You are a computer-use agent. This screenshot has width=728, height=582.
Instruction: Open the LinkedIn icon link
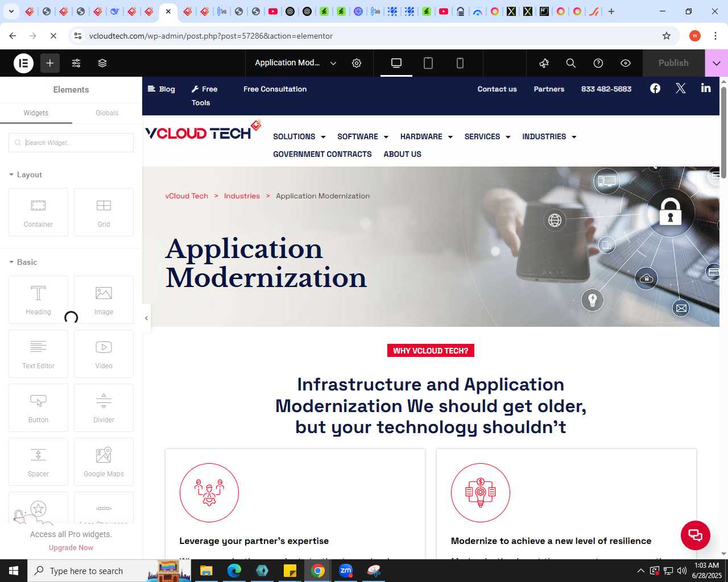click(x=706, y=88)
